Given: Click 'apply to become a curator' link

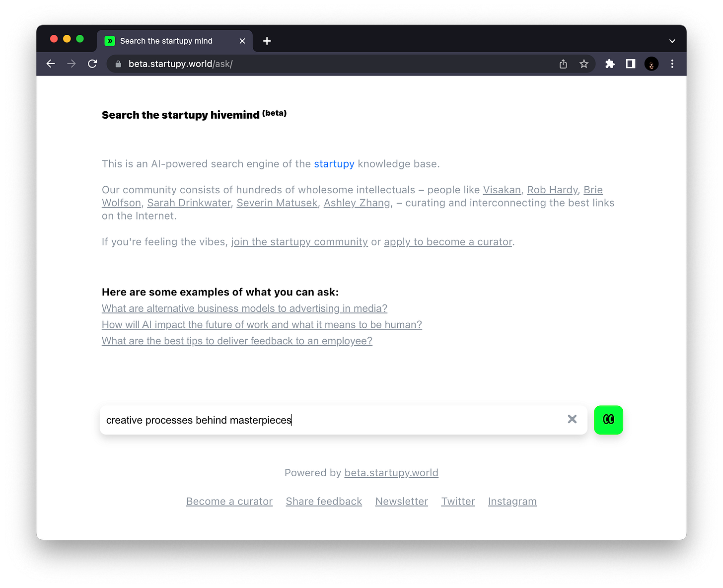Looking at the screenshot, I should point(448,242).
